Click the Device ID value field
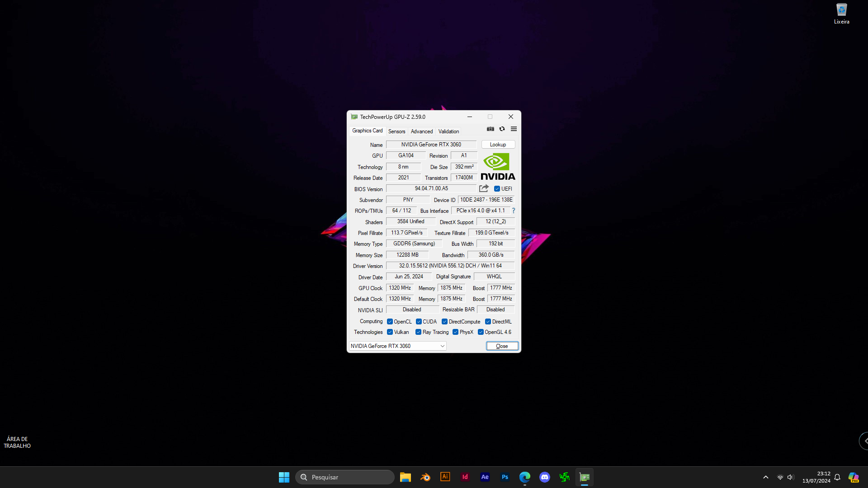 [486, 200]
